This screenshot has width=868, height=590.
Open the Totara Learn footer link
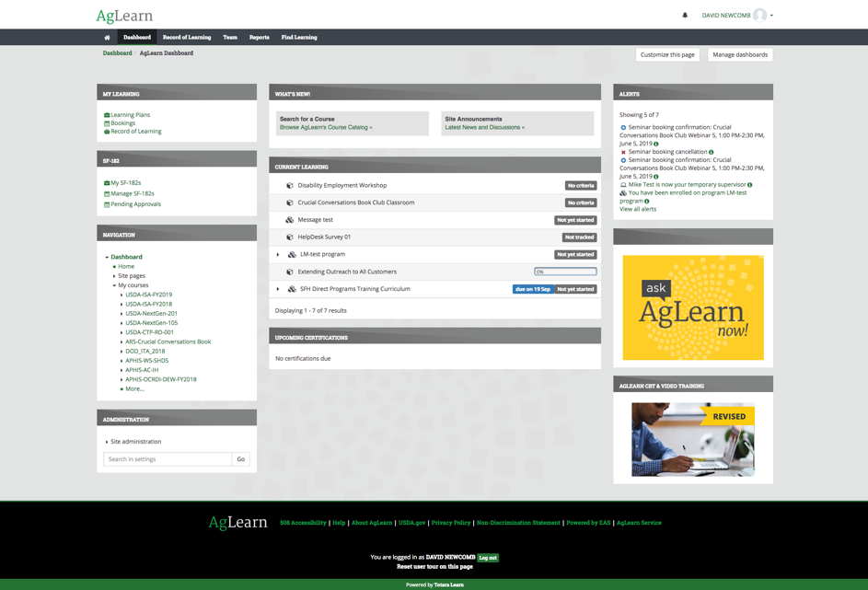pyautogui.click(x=448, y=585)
